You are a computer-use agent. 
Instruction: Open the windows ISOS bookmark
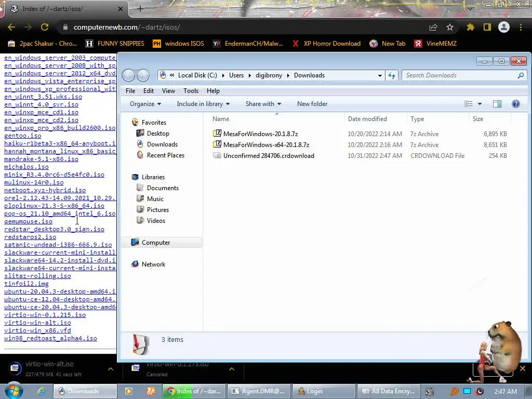(x=179, y=44)
